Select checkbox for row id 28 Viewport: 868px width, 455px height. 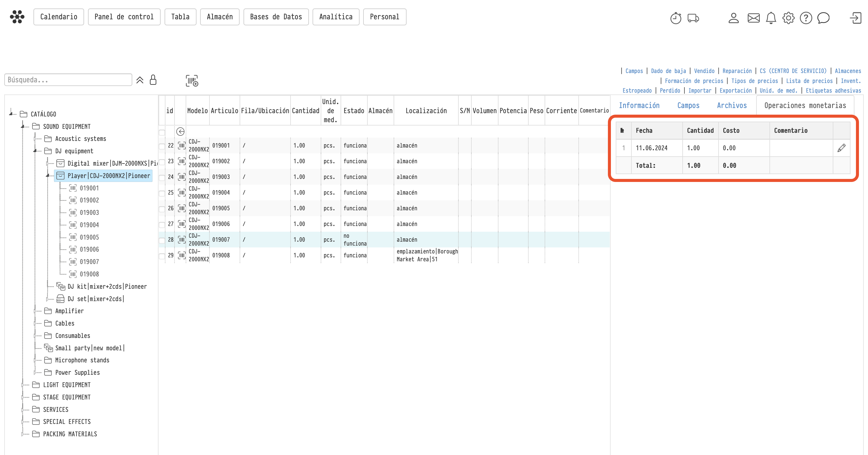[x=162, y=240]
